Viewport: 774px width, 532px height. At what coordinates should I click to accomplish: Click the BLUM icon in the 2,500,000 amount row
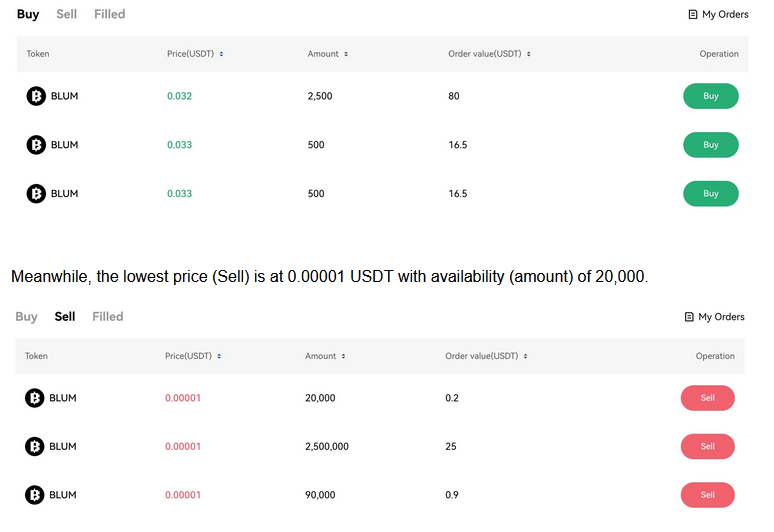coord(35,446)
